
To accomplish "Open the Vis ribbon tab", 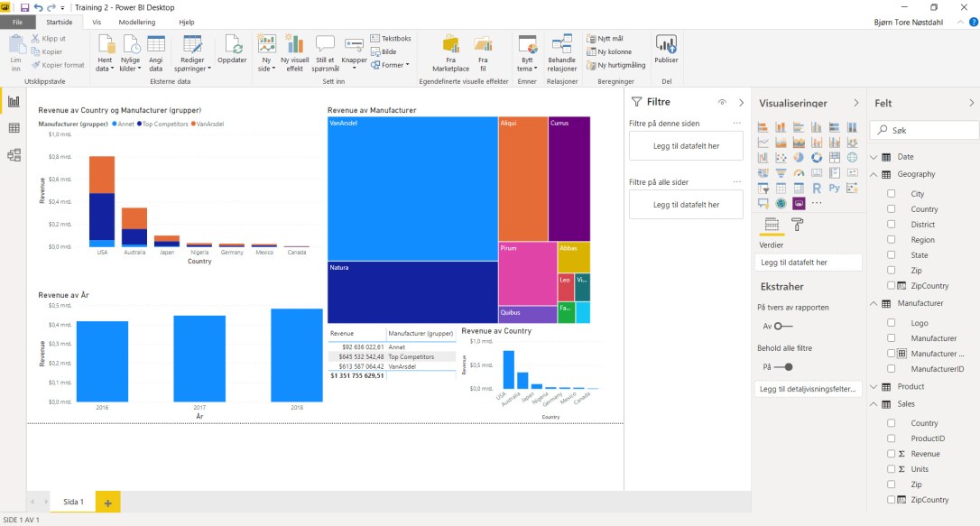I will pyautogui.click(x=97, y=22).
